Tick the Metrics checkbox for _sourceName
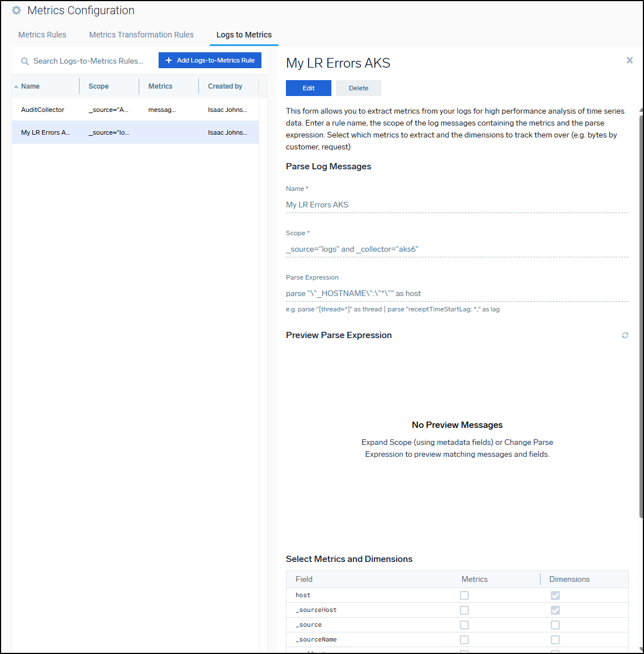Screen dimensions: 644x654 pyautogui.click(x=464, y=640)
